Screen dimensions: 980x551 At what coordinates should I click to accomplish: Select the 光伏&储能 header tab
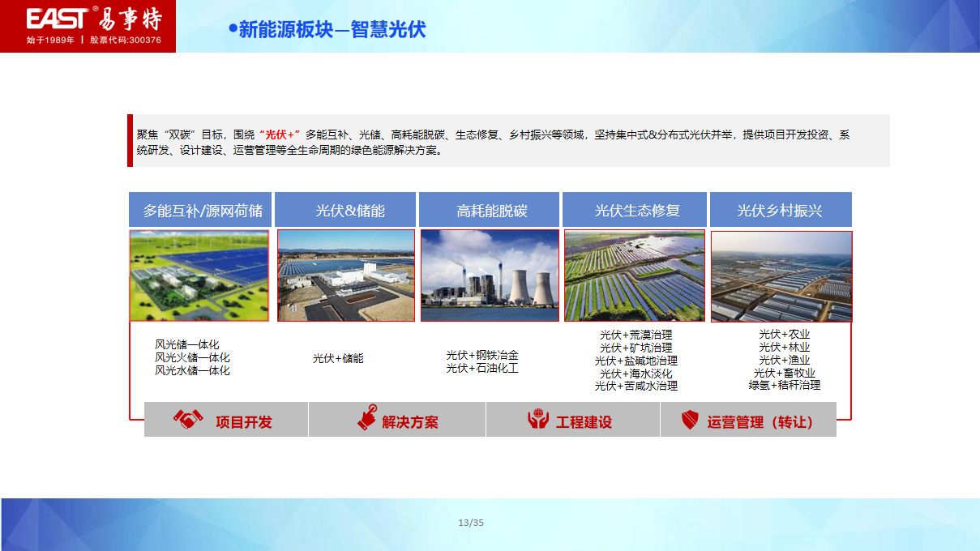[x=345, y=211]
